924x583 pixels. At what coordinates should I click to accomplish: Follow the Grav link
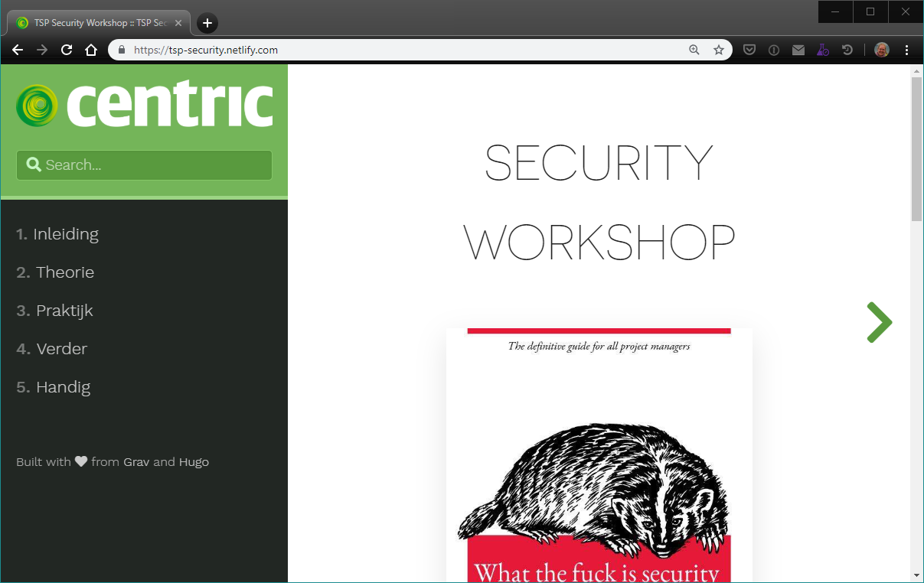[x=136, y=462]
